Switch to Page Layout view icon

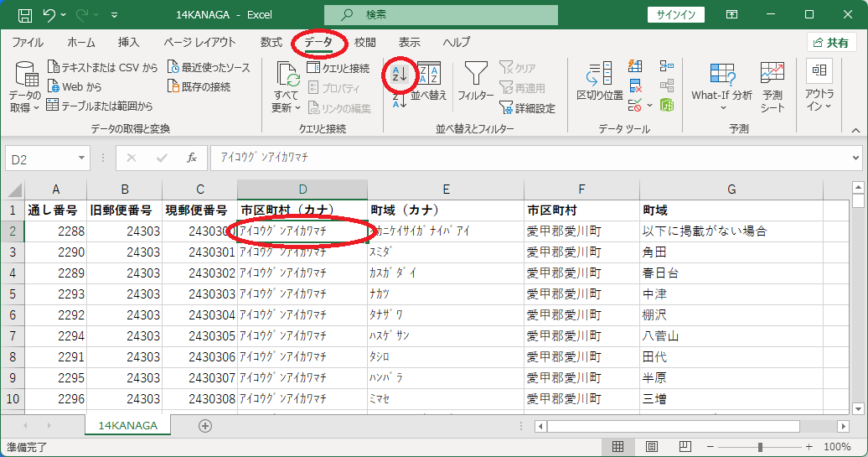click(652, 446)
